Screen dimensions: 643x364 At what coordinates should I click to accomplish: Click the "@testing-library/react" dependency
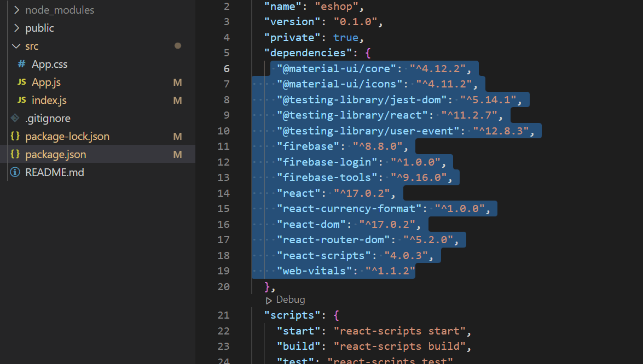tap(352, 115)
